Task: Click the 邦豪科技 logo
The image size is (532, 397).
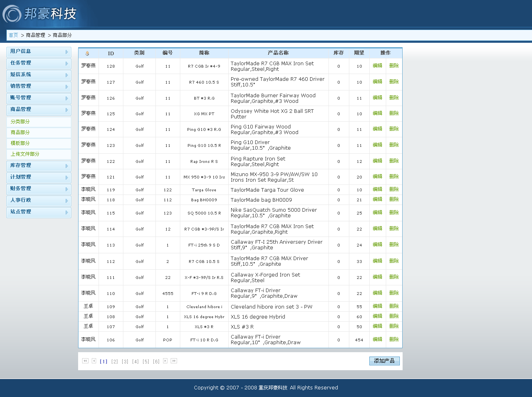Action: tap(39, 14)
